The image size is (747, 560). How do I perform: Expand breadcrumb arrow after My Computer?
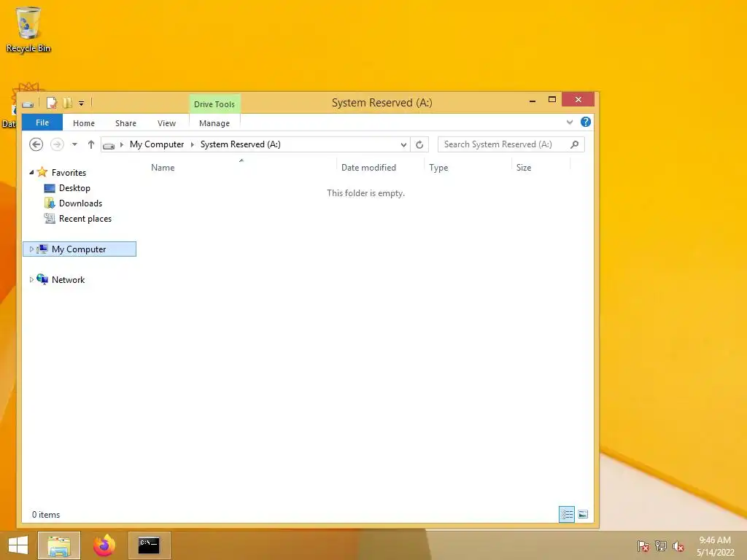click(x=193, y=144)
